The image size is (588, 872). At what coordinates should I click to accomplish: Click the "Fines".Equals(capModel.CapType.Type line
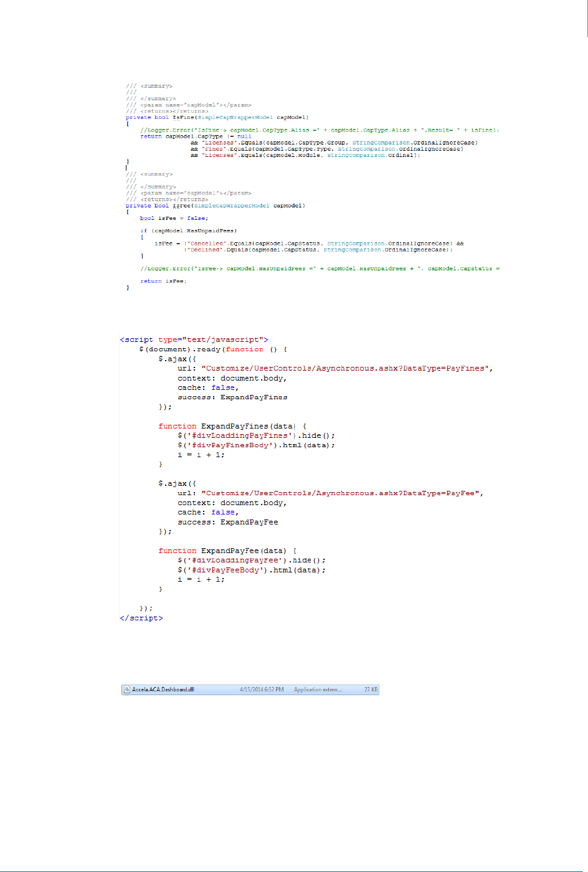click(327, 149)
